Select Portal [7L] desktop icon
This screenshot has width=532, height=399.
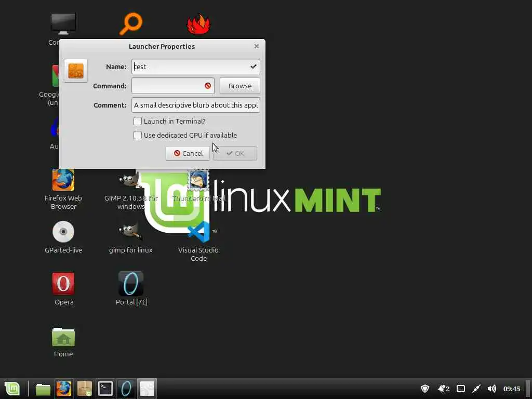131,284
